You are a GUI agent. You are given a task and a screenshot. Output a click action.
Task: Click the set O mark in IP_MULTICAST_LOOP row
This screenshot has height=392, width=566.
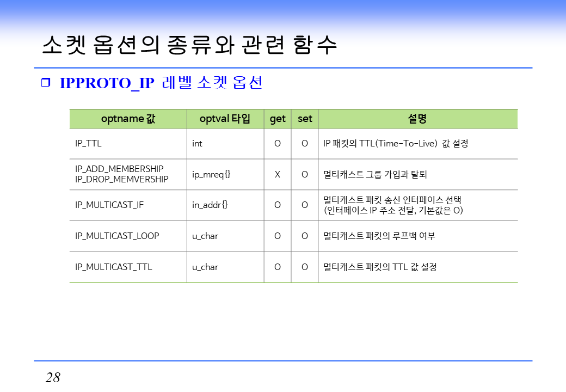coord(305,236)
